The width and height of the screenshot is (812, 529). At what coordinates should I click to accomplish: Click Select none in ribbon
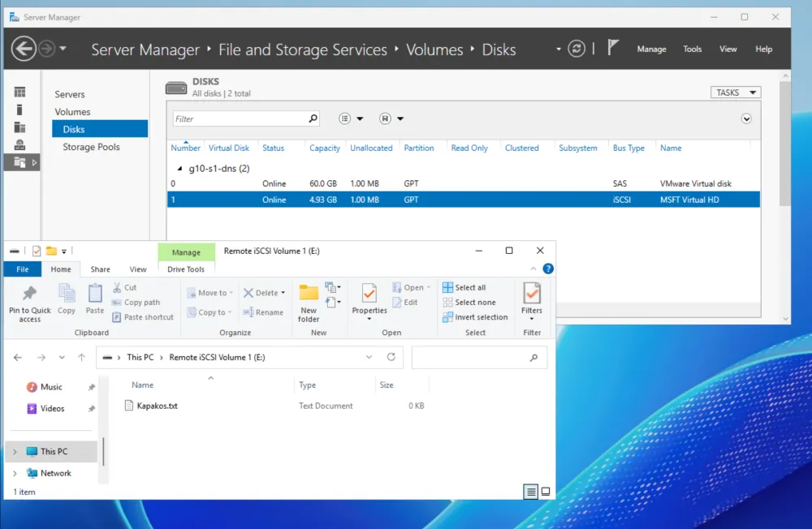pyautogui.click(x=469, y=303)
